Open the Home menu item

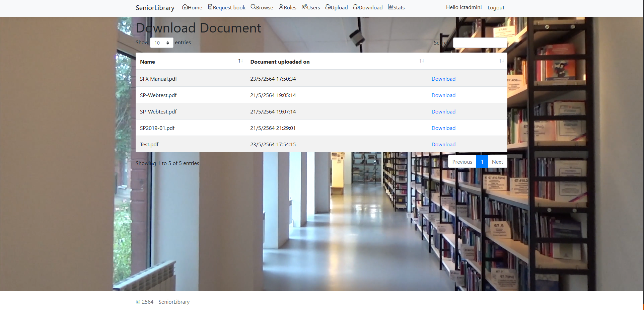click(x=195, y=8)
